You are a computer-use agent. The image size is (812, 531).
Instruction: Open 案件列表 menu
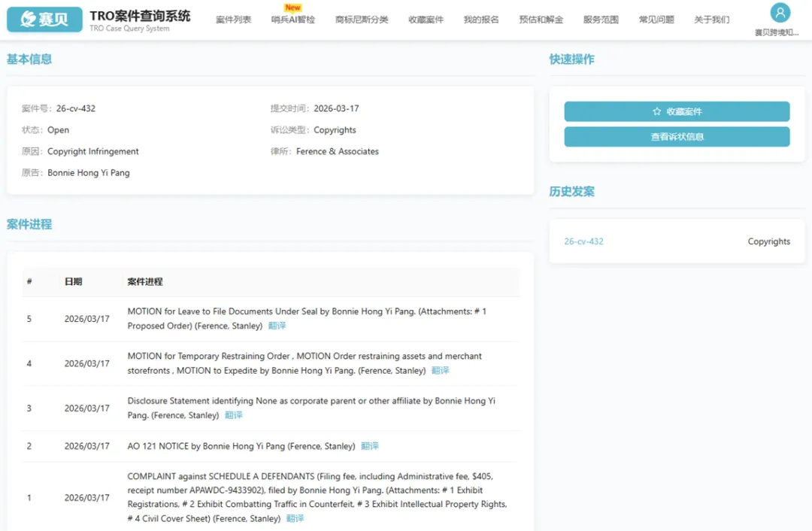[233, 20]
